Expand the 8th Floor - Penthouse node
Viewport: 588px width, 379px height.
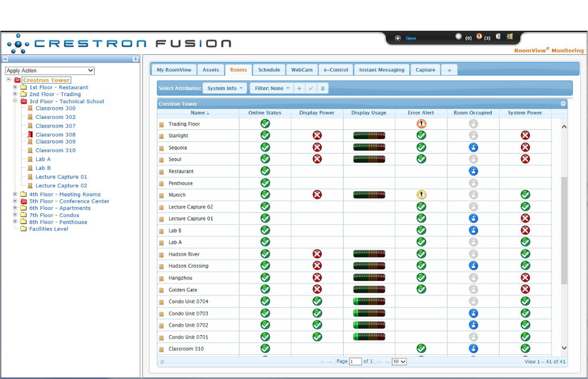point(15,222)
